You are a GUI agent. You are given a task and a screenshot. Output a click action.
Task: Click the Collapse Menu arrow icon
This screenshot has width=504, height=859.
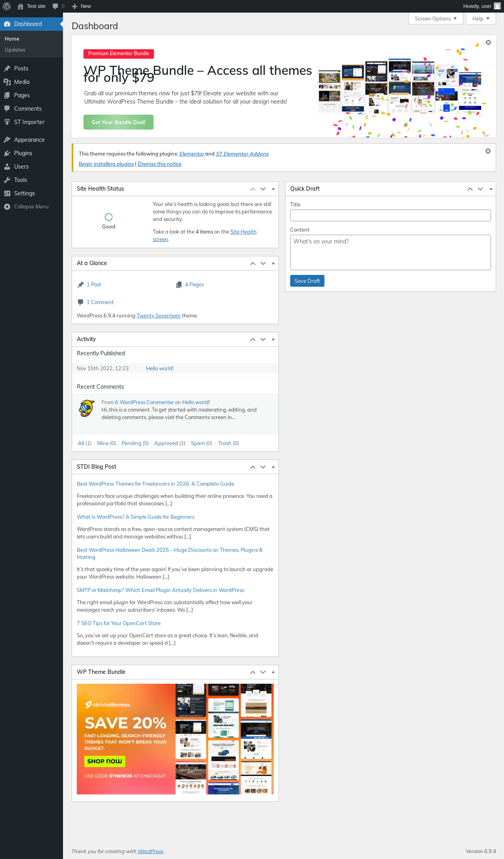point(7,207)
